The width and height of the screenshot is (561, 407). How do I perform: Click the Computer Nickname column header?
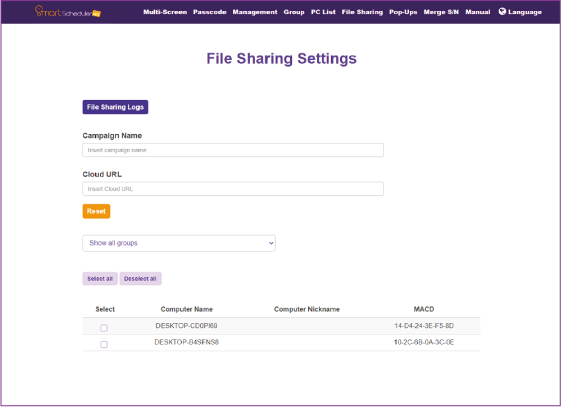coord(307,309)
